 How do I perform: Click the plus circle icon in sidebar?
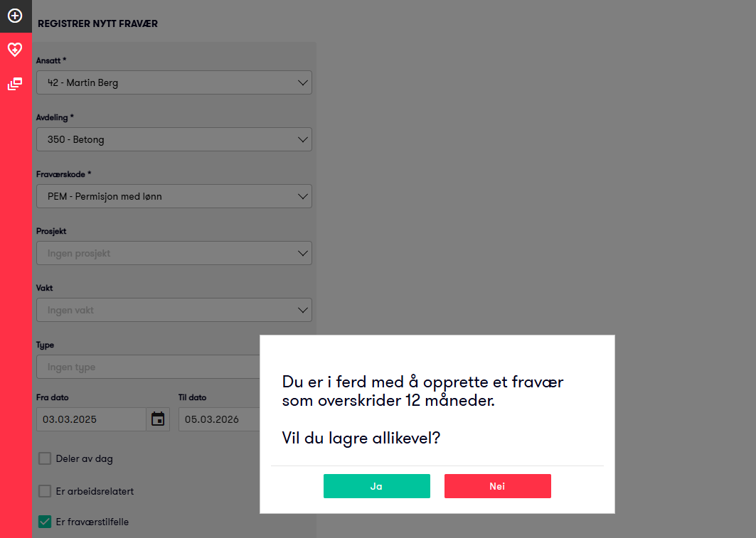coord(15,16)
